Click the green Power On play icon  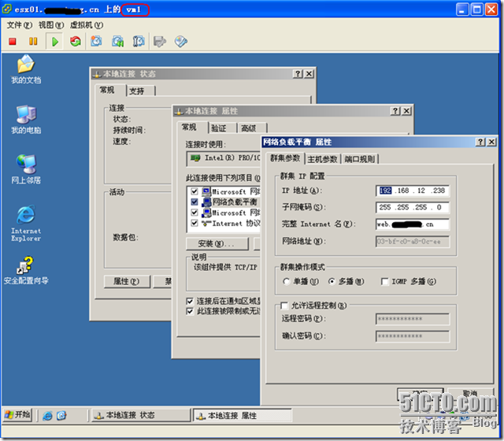pyautogui.click(x=55, y=42)
